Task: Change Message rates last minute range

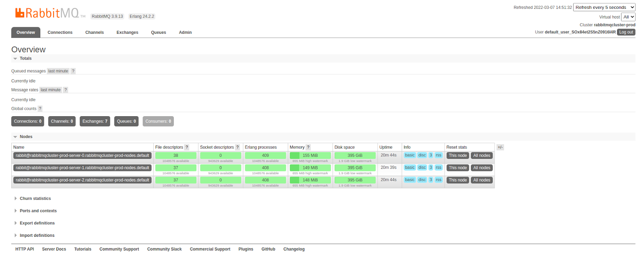Action: [51, 90]
